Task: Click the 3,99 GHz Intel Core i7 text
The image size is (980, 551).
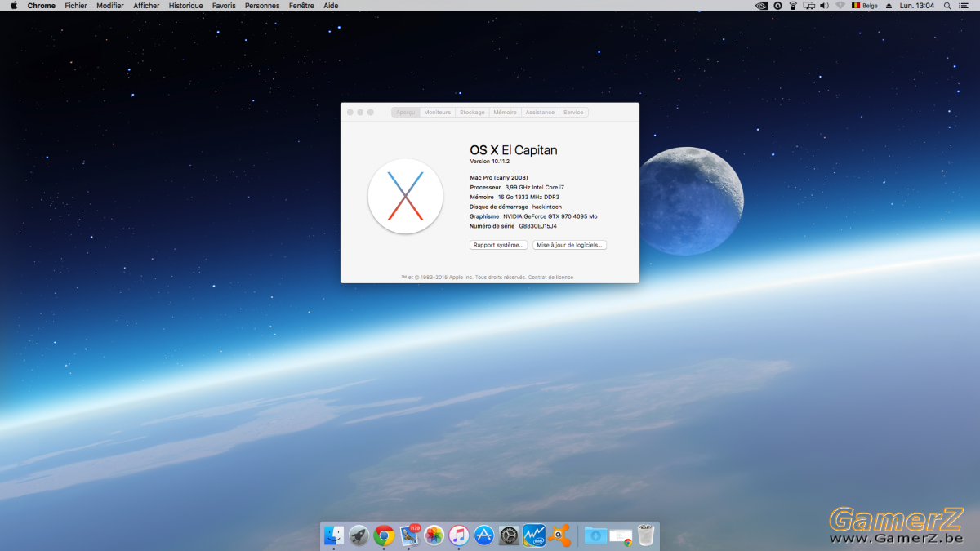Action: click(x=535, y=187)
